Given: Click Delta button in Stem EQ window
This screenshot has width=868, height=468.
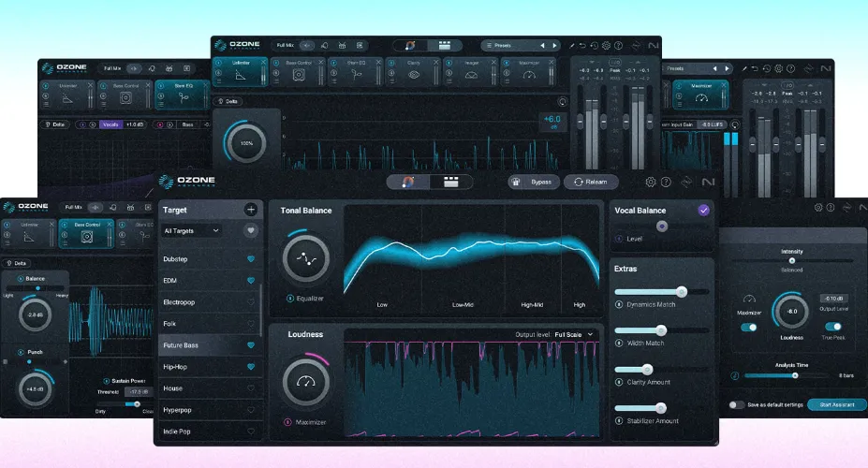Looking at the screenshot, I should [54, 124].
